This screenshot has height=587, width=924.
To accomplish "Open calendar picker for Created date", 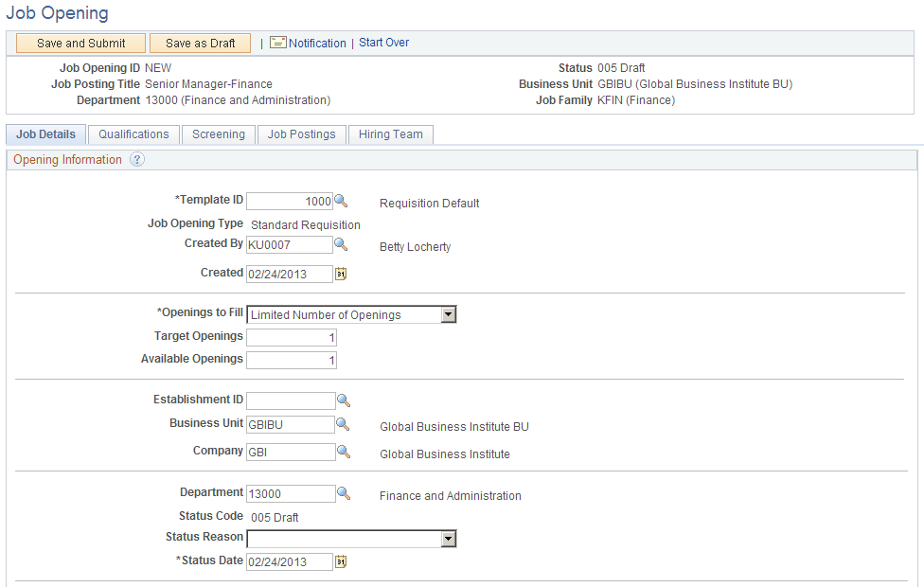I will [x=341, y=274].
